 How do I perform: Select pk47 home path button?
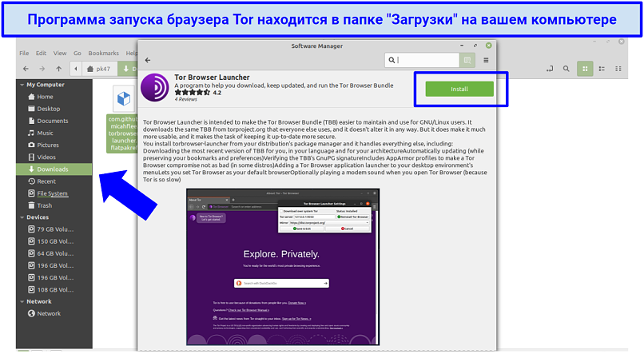(x=99, y=69)
